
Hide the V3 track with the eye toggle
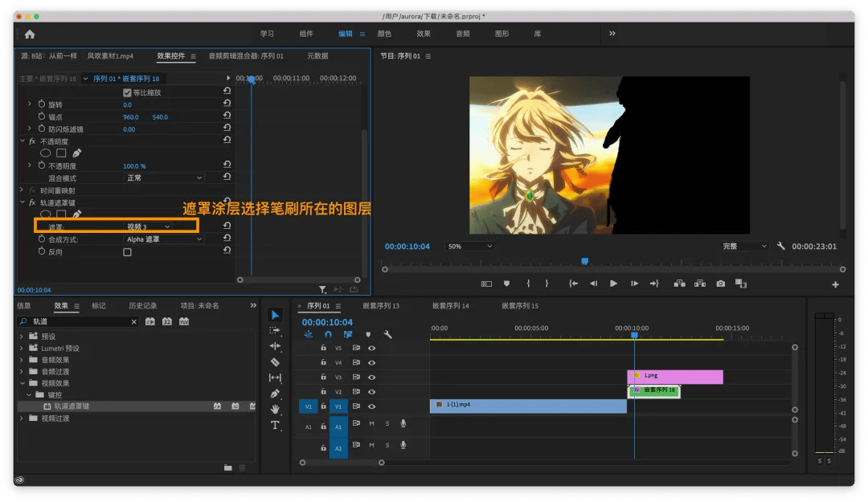point(371,378)
